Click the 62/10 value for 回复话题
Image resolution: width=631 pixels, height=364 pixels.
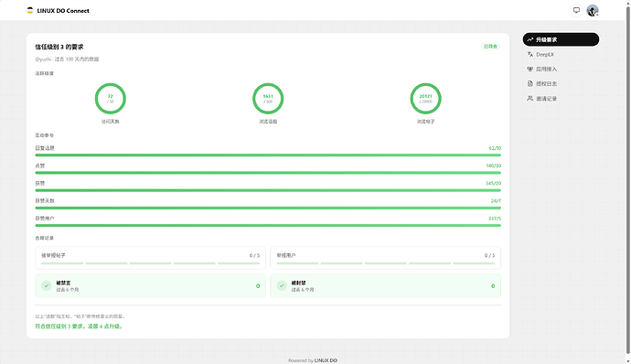pyautogui.click(x=495, y=148)
